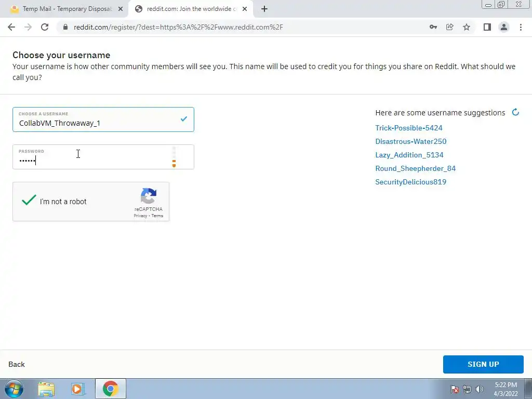Click inside the Choose a username field

103,119
